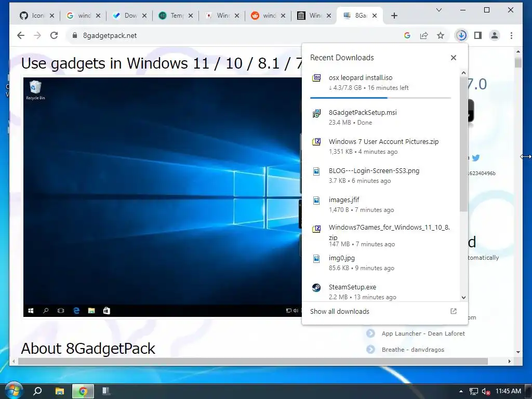The height and width of the screenshot is (399, 532).
Task: Click the muted volume tray icon
Action: coord(486,392)
